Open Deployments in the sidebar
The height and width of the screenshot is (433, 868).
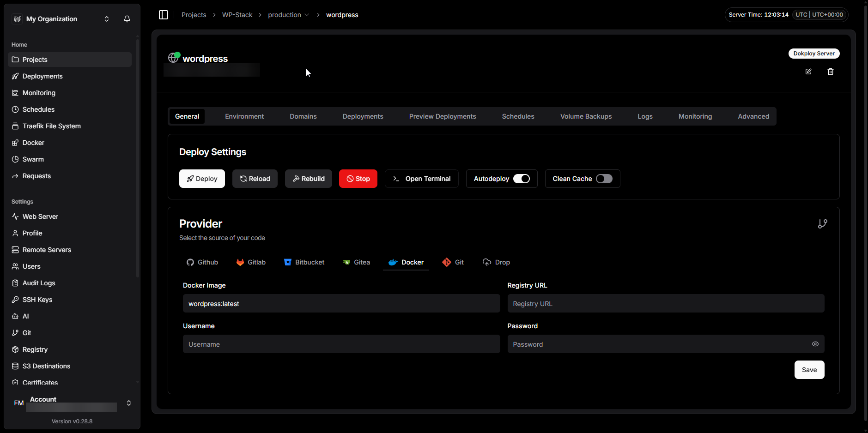click(x=70, y=76)
